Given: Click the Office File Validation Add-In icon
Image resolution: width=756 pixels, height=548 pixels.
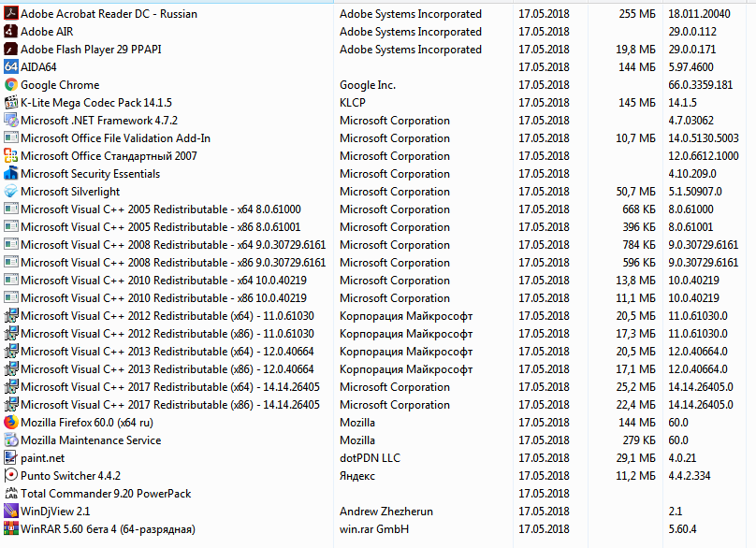Looking at the screenshot, I should (10, 137).
